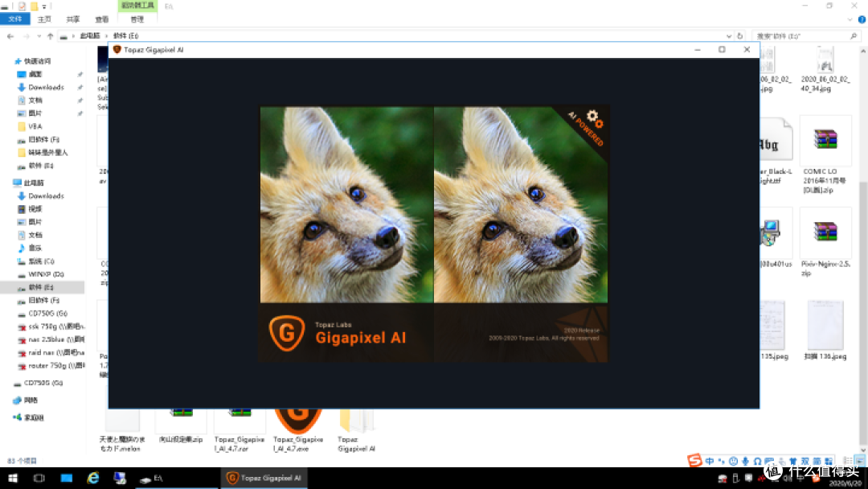Click 此电脑 in the address breadcrumb
Image resolution: width=868 pixels, height=489 pixels.
[90, 36]
